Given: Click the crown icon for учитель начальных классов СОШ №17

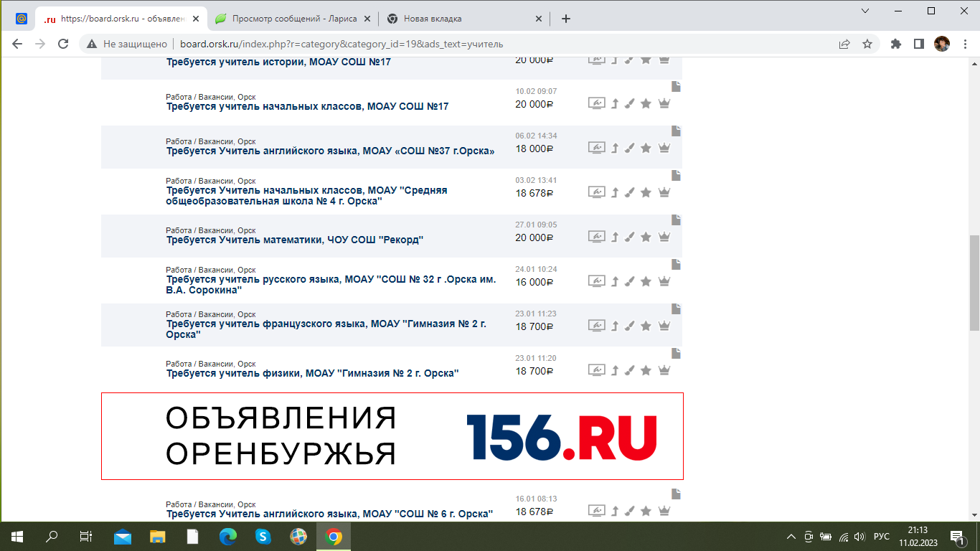Looking at the screenshot, I should [664, 103].
